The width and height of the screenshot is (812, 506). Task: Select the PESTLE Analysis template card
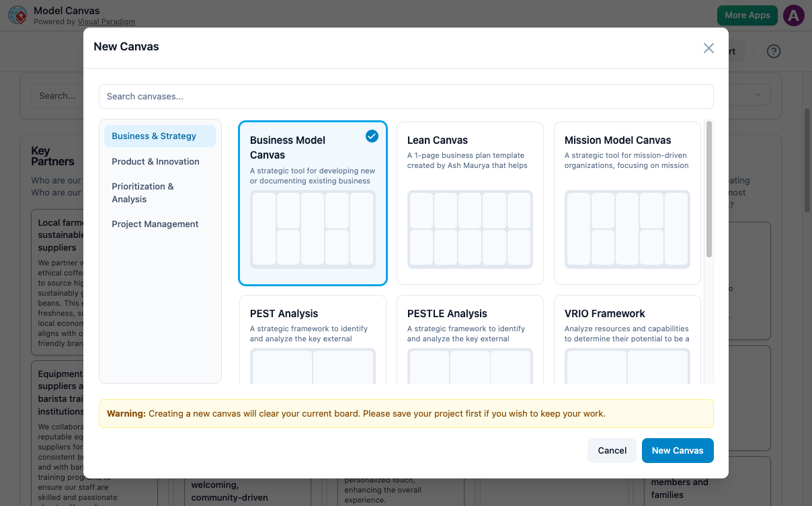[x=470, y=339]
